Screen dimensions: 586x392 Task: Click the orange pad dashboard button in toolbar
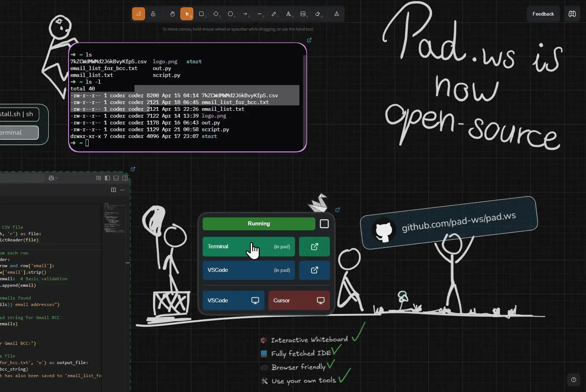point(138,14)
